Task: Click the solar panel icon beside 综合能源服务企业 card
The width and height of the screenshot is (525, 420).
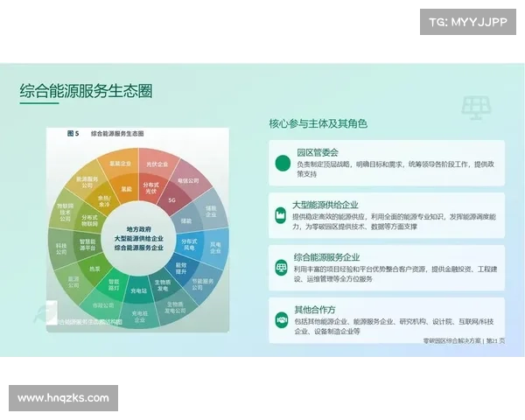Action: (281, 267)
